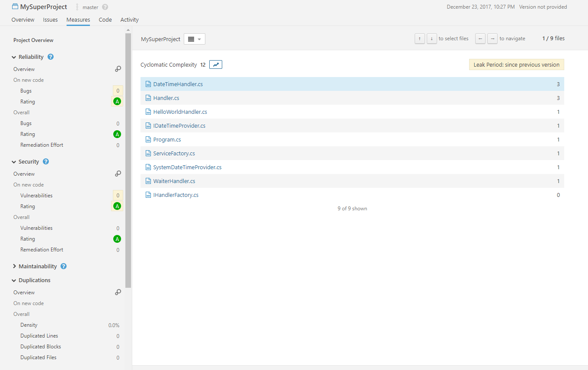The width and height of the screenshot is (588, 370).
Task: Open the Security overview bubble chart icon
Action: (x=118, y=174)
